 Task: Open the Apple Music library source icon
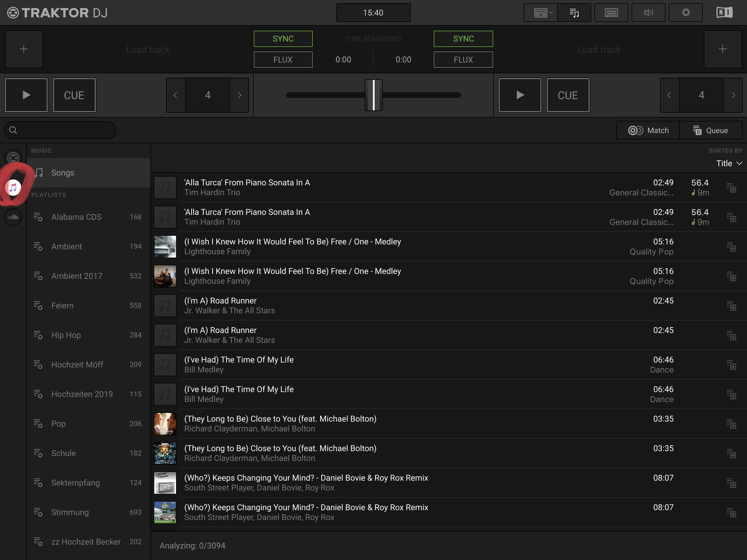[13, 188]
